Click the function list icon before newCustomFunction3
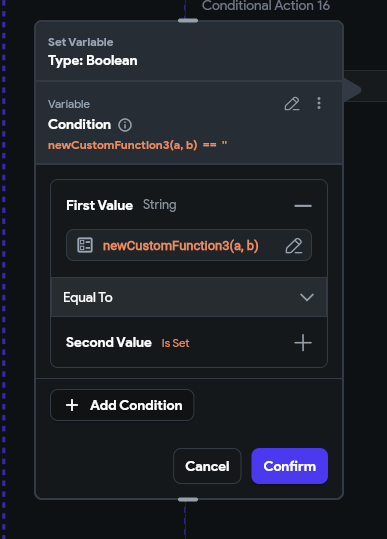 [x=85, y=245]
